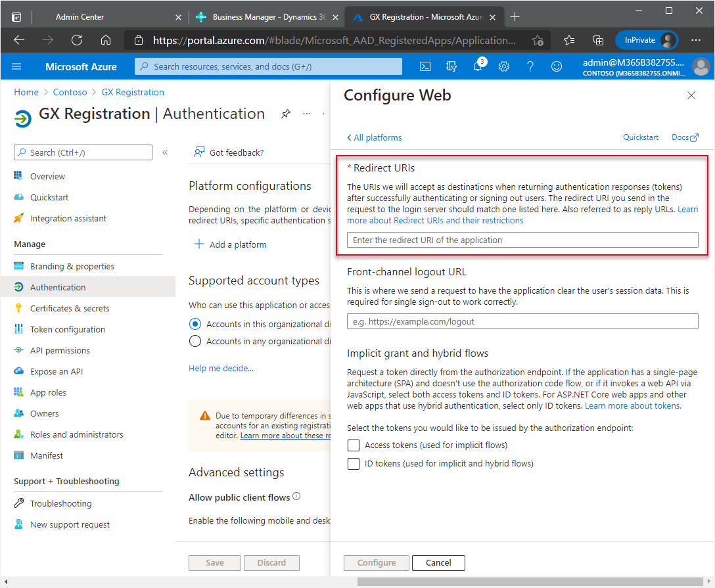This screenshot has width=715, height=588.
Task: Click the Cancel button
Action: [x=438, y=562]
